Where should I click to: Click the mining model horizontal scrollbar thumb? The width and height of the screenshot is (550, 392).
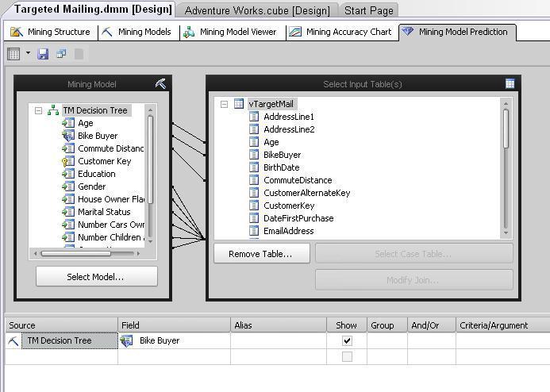click(x=76, y=253)
